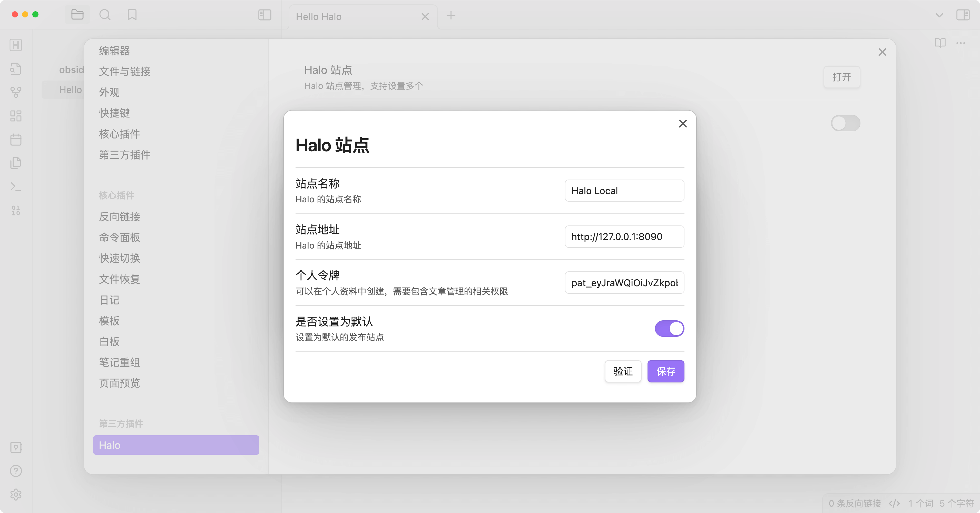Open 快速切换 plugin settings

[120, 258]
